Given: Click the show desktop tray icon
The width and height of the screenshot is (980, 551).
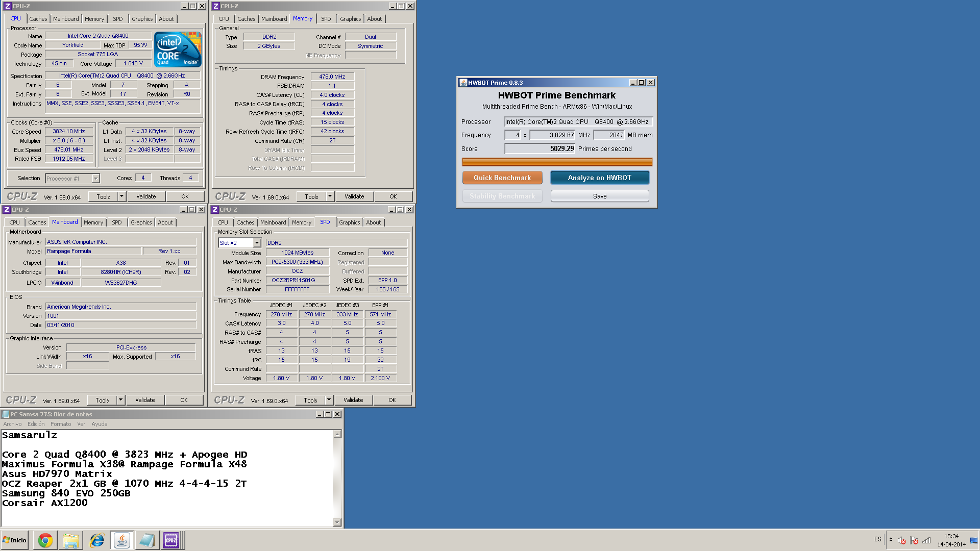Looking at the screenshot, I should pos(974,540).
